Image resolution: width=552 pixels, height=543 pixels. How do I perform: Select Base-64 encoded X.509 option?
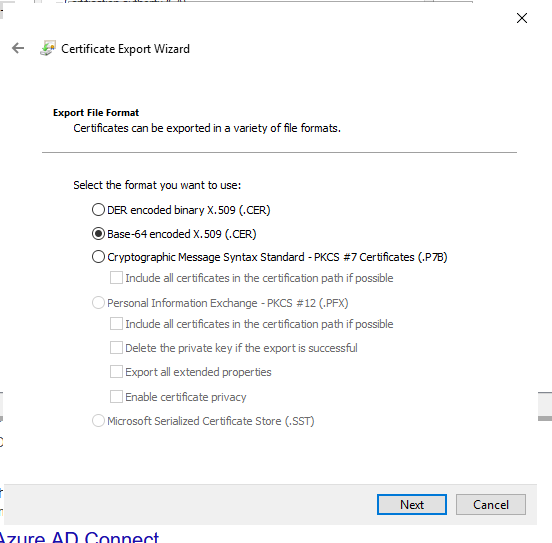98,233
